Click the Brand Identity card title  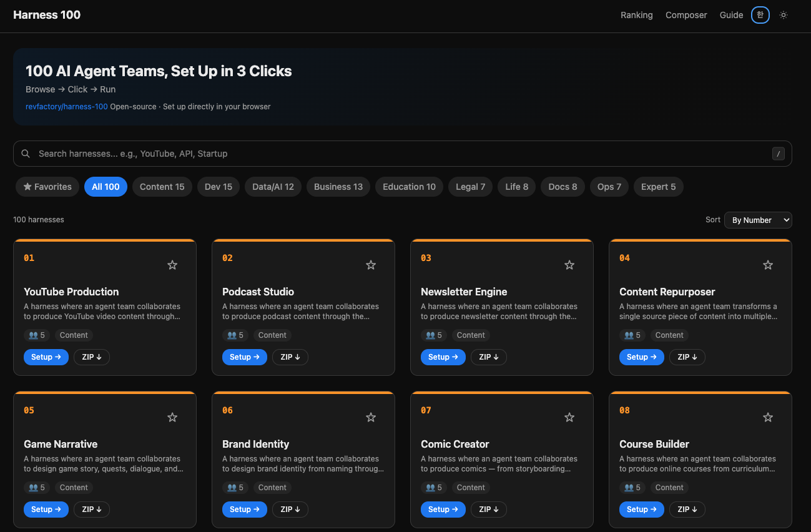[x=255, y=444]
